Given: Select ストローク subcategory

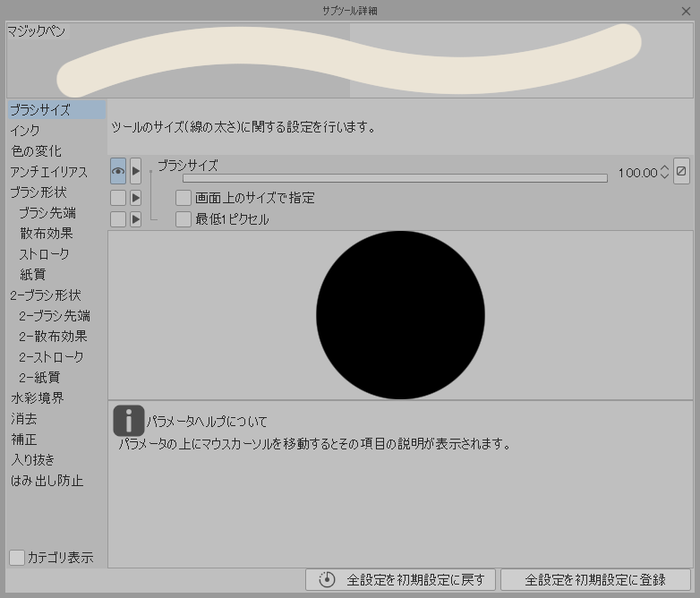Looking at the screenshot, I should pos(56,253).
